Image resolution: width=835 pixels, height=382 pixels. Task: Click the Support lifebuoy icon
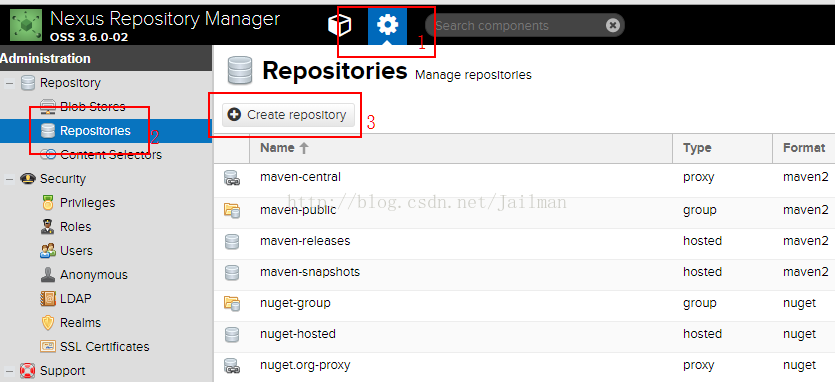[28, 371]
